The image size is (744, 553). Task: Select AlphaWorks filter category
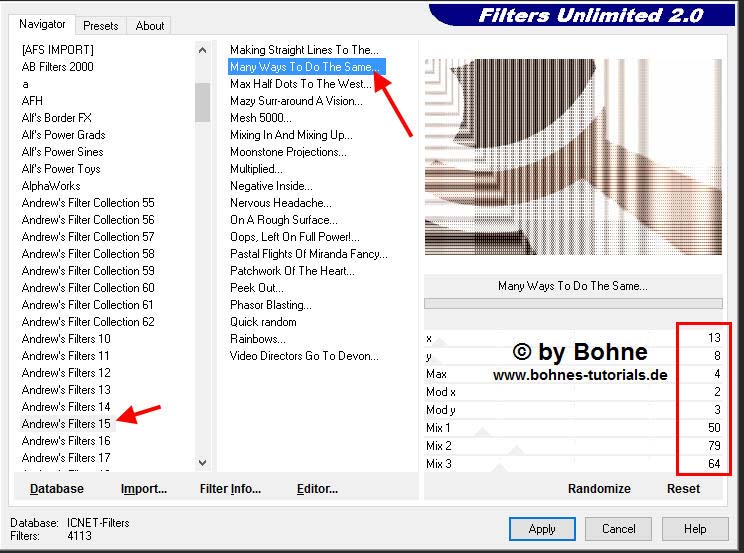(51, 186)
